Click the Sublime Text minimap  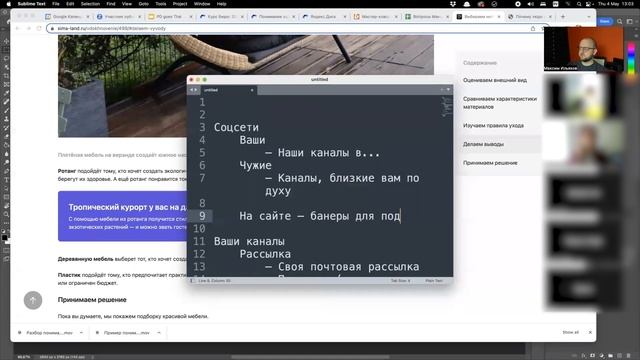(447, 107)
